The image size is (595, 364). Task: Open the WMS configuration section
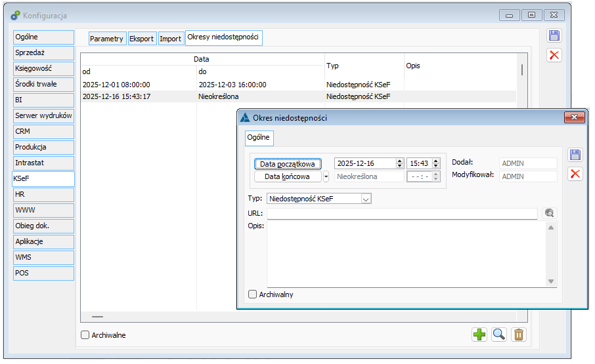(x=43, y=257)
